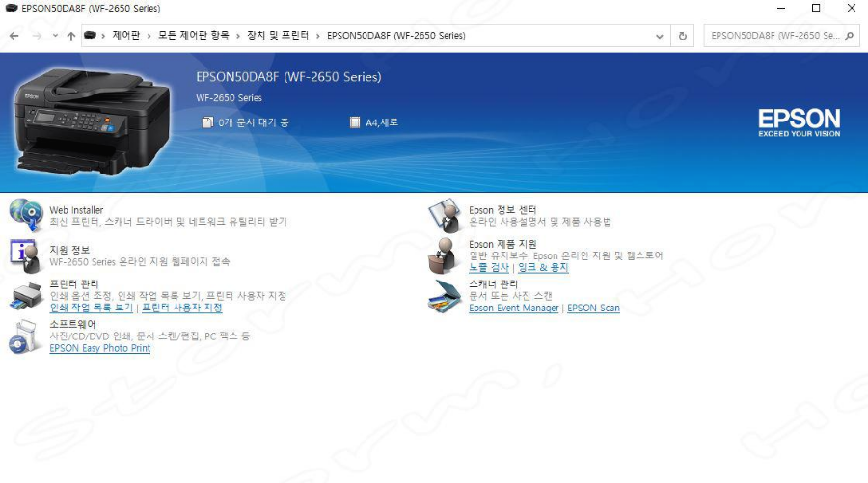
Task: Expand the chevron before 제어판 breadcrumb
Action: point(103,36)
